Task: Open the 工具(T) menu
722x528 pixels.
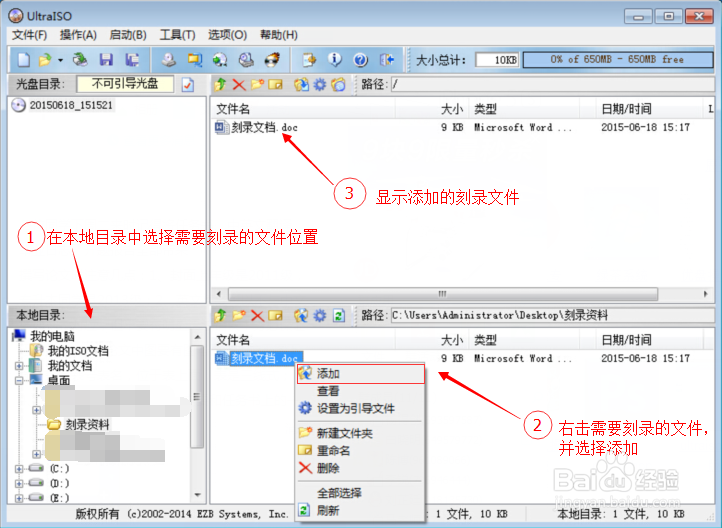Action: pyautogui.click(x=178, y=35)
